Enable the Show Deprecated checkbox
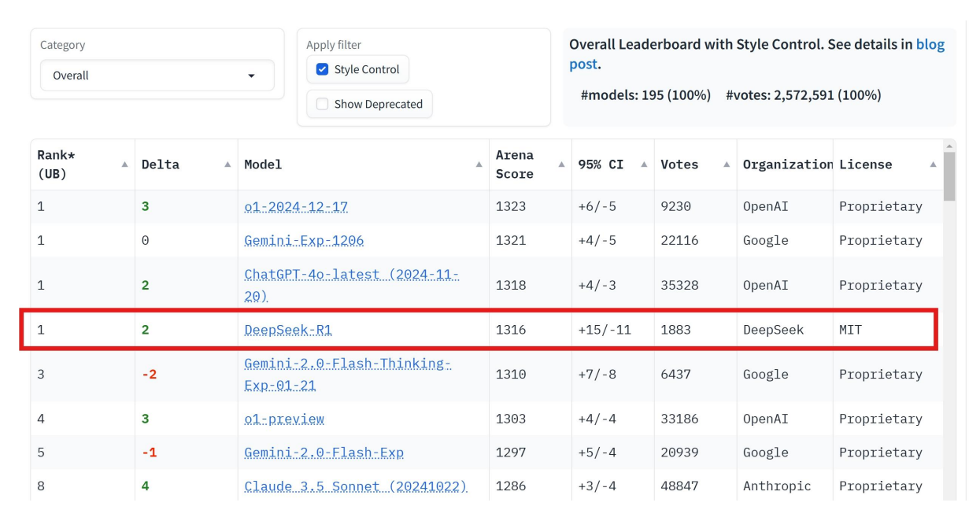The height and width of the screenshot is (521, 980). point(322,104)
